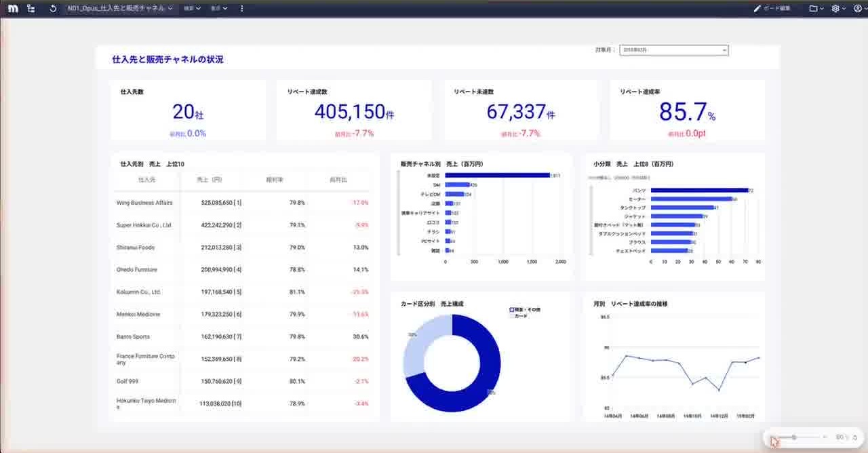This screenshot has width=868, height=453.
Task: Select the Hokuriku Taiyo Medicine supplier name
Action: [x=146, y=403]
